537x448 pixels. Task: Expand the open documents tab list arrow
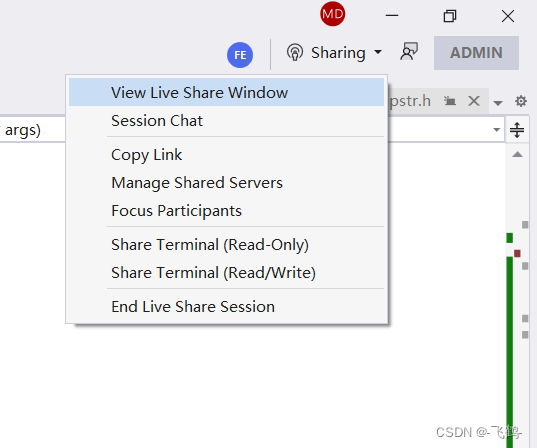coord(498,102)
